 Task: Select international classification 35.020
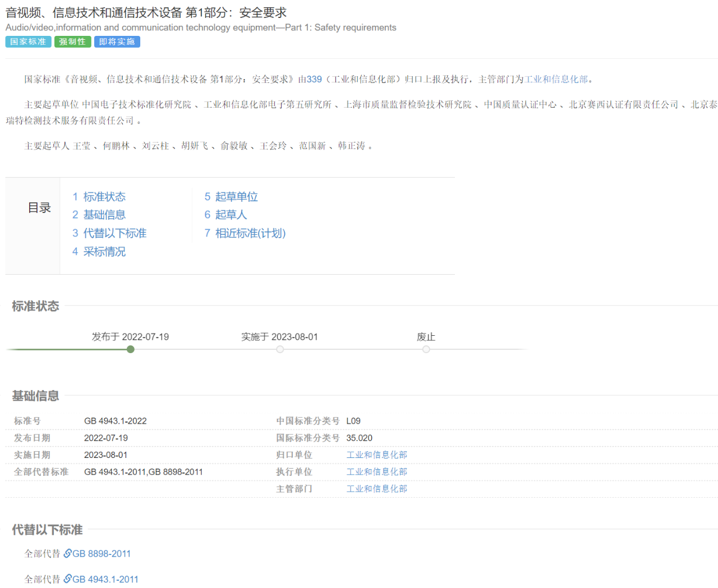pos(360,438)
